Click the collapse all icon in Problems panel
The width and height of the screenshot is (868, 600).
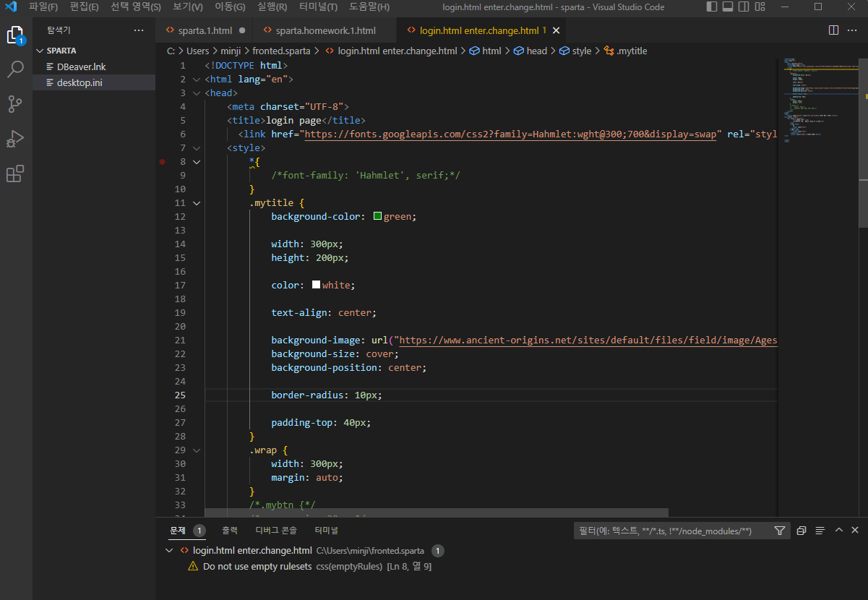[802, 531]
